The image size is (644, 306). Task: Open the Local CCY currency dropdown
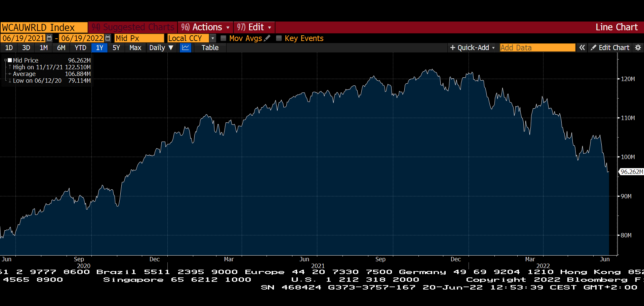point(213,38)
